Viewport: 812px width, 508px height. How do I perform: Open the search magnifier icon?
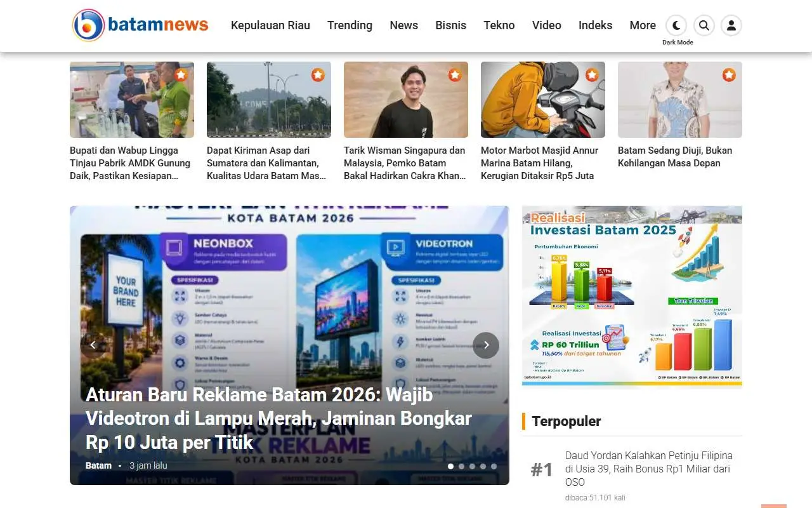[704, 25]
